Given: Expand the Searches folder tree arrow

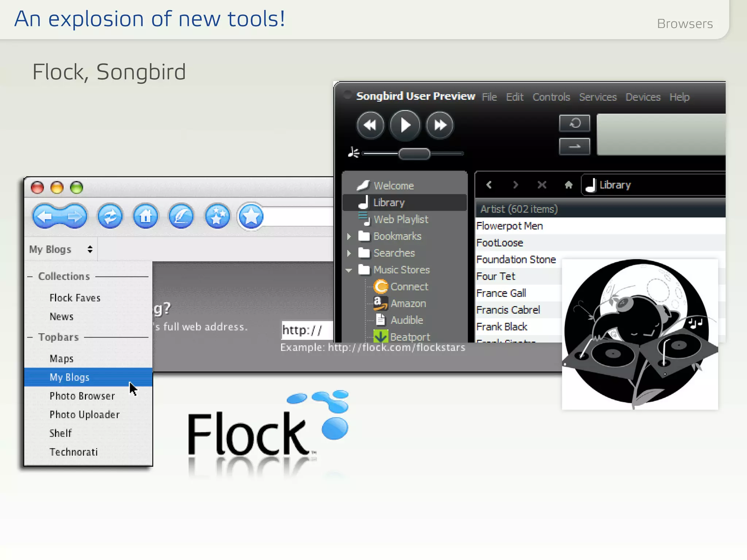Looking at the screenshot, I should 349,253.
